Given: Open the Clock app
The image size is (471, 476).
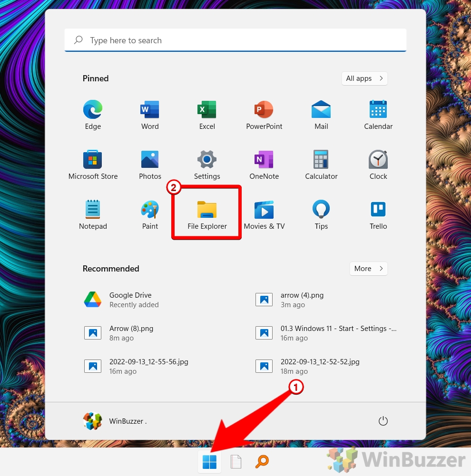Looking at the screenshot, I should 378,165.
